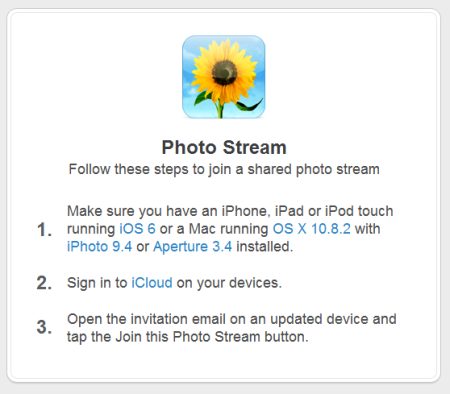Click the 'tap the Join this Photo Stream' line
This screenshot has height=394, width=450.
pos(188,337)
